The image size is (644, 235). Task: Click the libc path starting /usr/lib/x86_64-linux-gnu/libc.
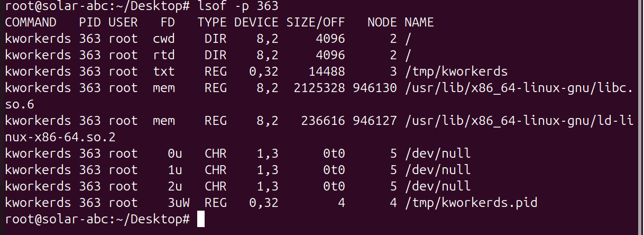tap(519, 88)
